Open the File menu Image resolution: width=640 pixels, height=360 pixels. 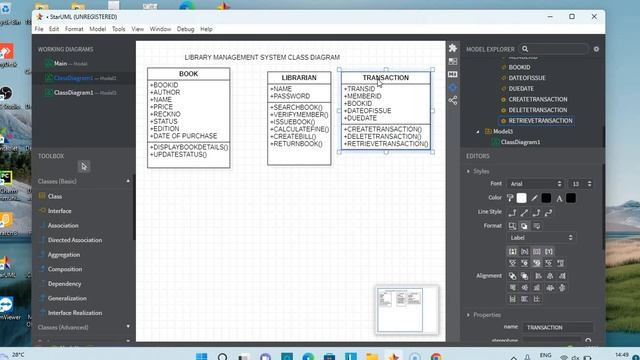pos(39,29)
